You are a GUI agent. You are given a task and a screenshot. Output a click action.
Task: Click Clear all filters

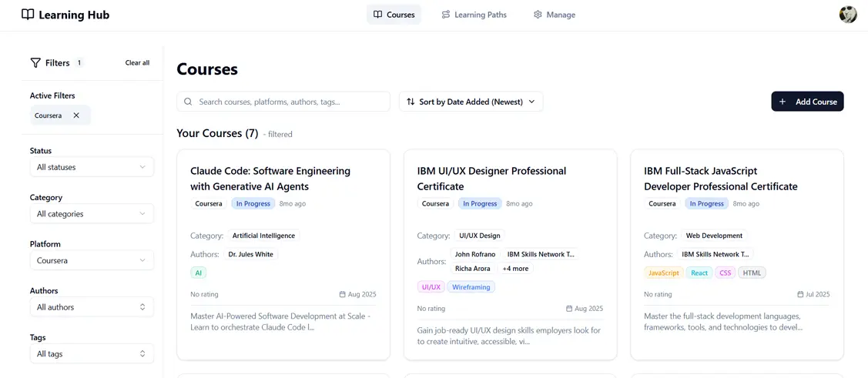[x=137, y=63]
